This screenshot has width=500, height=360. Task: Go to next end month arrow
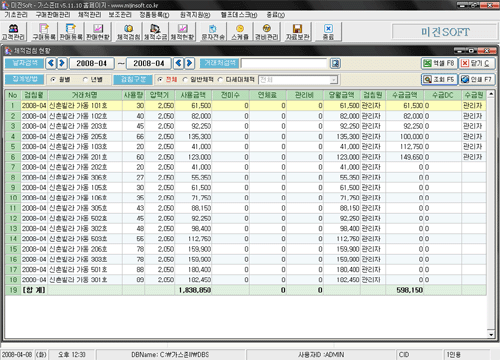[190, 63]
